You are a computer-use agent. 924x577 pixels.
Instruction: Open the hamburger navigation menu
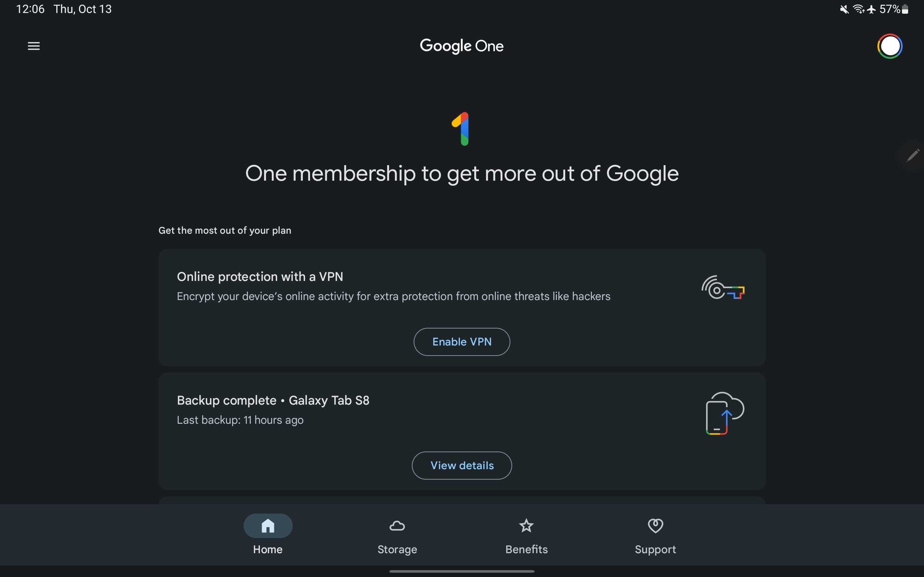click(x=34, y=46)
